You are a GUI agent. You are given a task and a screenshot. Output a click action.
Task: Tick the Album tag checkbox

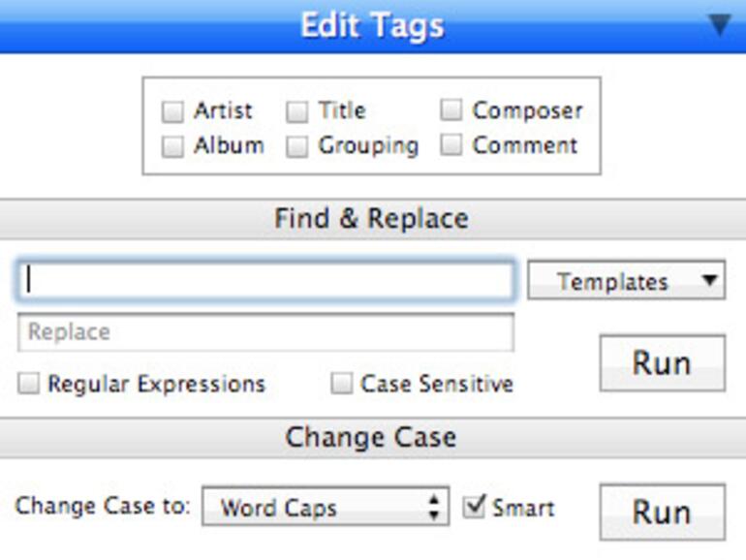(x=172, y=147)
